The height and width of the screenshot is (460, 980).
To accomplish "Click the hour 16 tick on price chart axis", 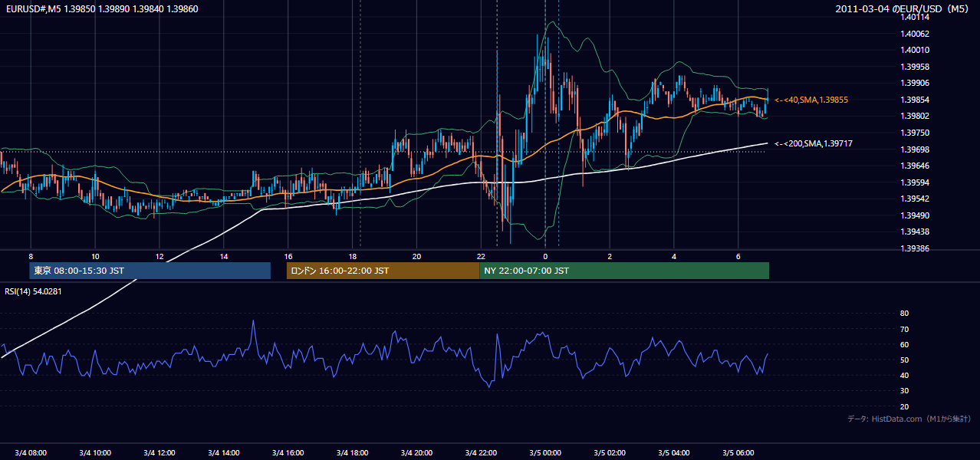I will (288, 256).
